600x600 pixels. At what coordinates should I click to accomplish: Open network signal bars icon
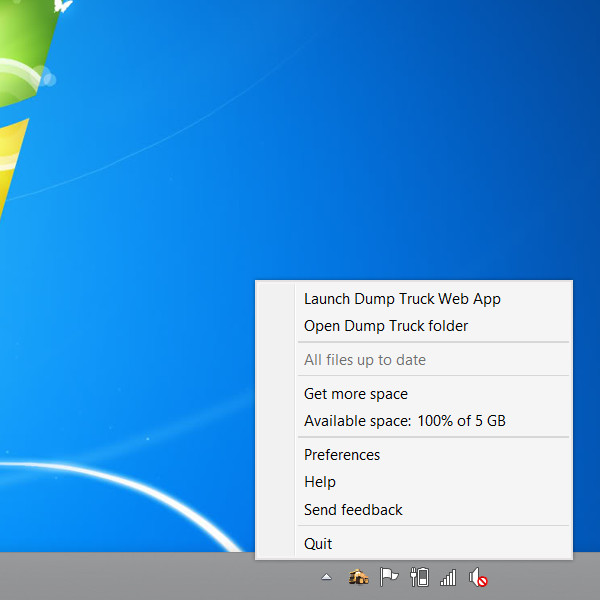point(448,577)
